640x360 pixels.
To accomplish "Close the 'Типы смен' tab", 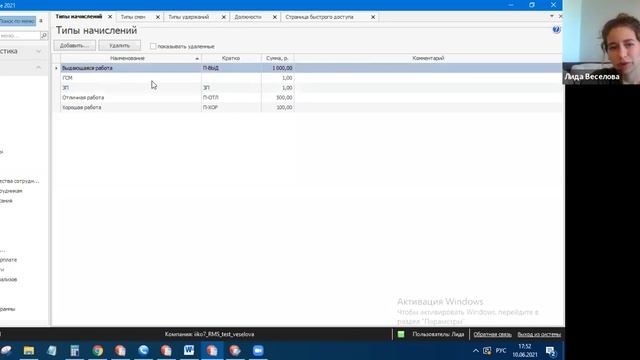I will [x=158, y=17].
